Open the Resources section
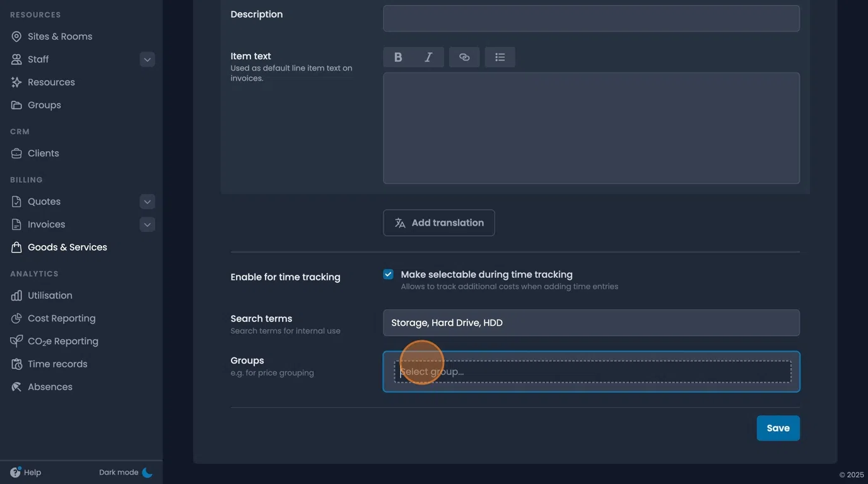Image resolution: width=868 pixels, height=484 pixels. pos(51,81)
